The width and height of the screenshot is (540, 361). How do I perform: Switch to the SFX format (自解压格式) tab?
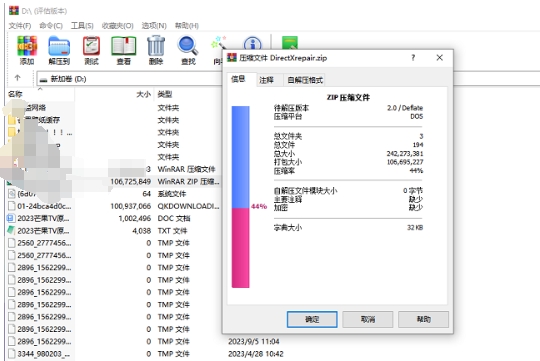(x=304, y=80)
